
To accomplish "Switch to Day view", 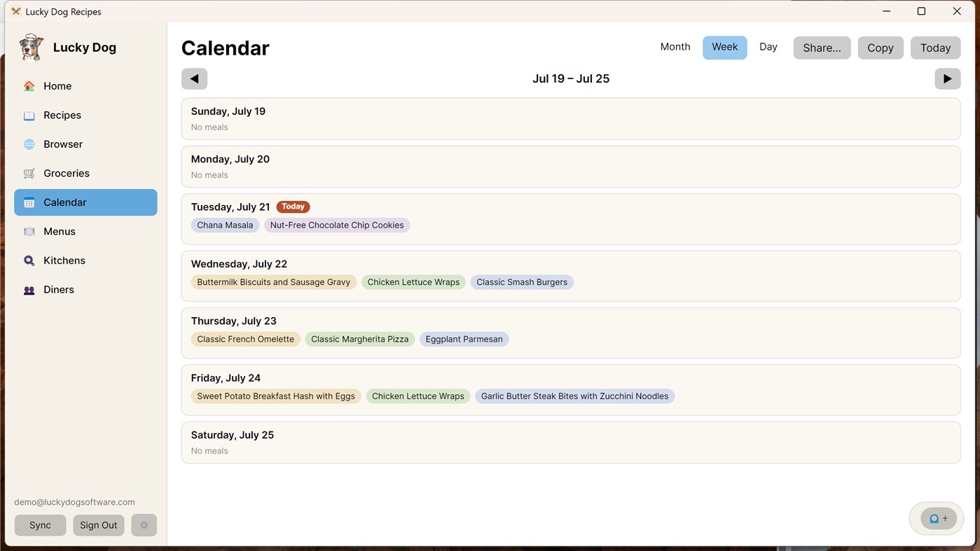I will 768,47.
